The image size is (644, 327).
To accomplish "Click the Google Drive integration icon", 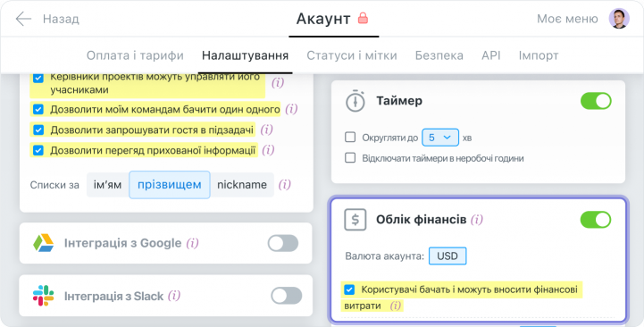I will click(44, 243).
